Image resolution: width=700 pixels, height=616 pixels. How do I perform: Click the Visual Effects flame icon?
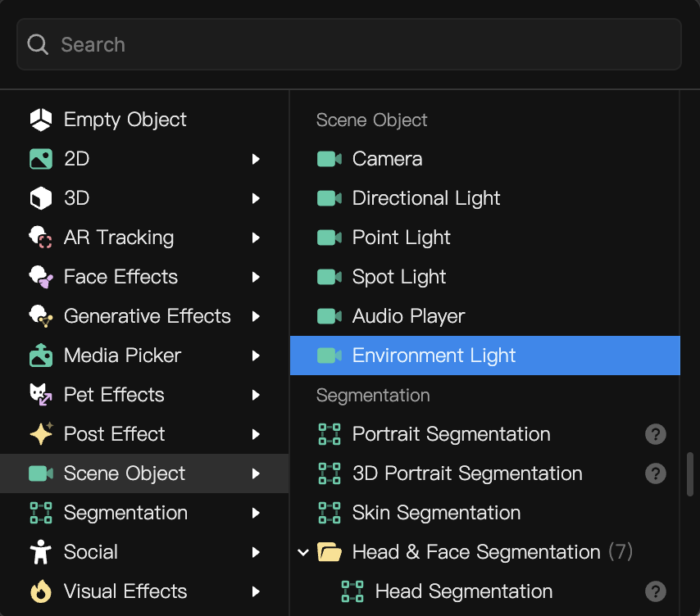point(41,591)
